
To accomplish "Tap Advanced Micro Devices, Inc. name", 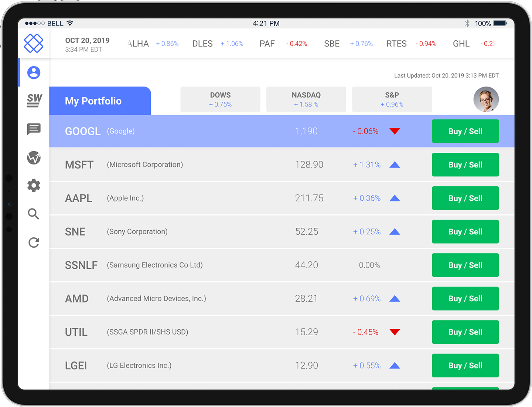I will coord(156,298).
